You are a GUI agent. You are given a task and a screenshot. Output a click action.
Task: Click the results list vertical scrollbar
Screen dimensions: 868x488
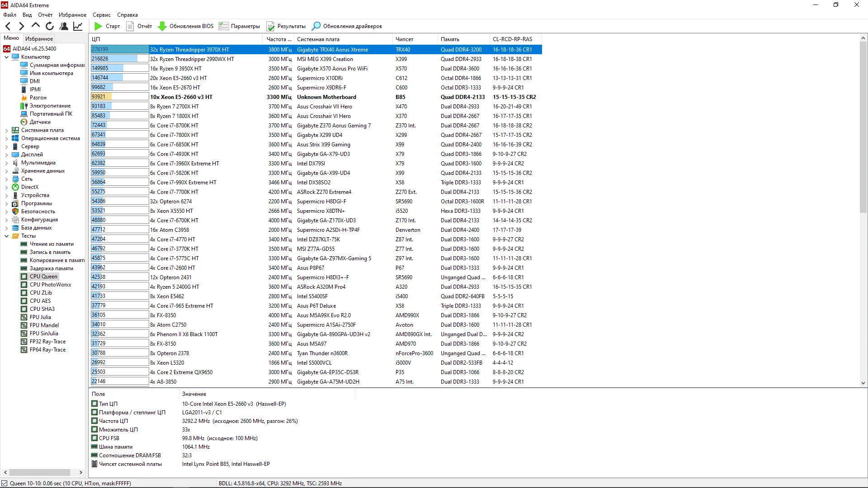863,211
